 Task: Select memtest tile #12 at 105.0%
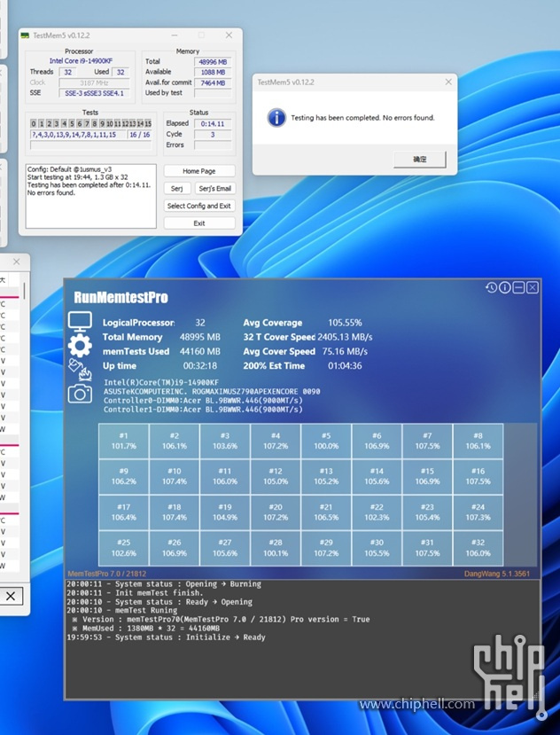[x=276, y=476]
